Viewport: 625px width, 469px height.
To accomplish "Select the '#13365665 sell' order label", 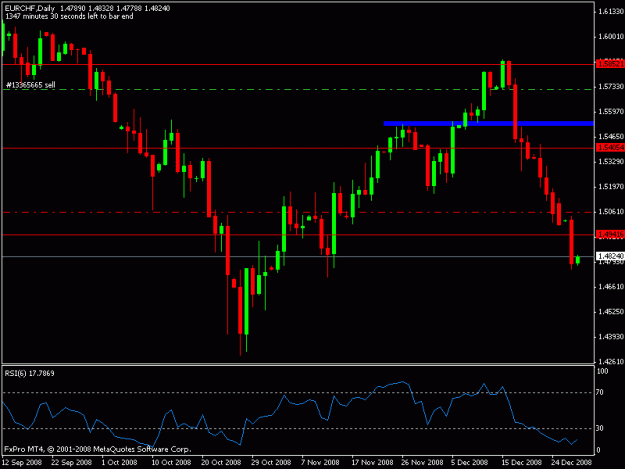I will coord(31,84).
